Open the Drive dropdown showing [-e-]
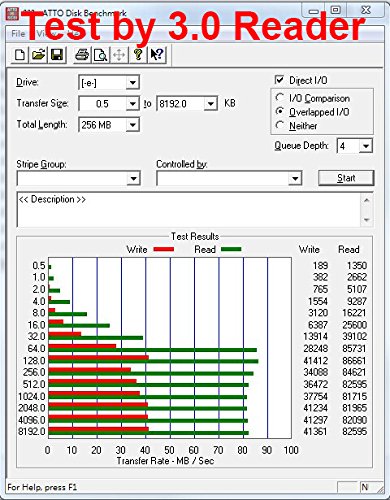 point(132,82)
